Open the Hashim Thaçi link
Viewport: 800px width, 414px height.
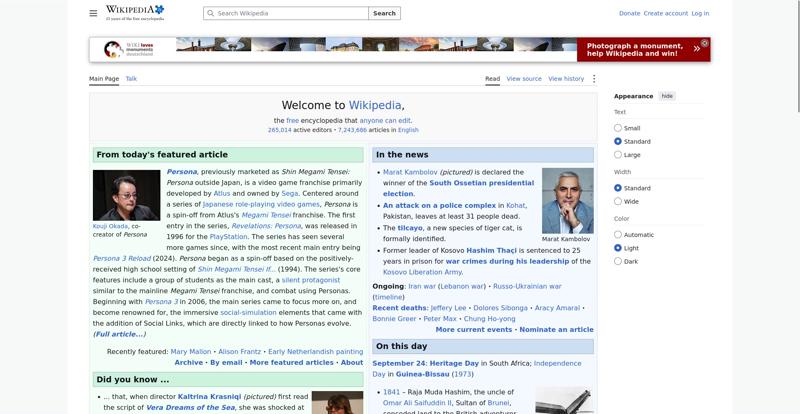[x=491, y=251]
